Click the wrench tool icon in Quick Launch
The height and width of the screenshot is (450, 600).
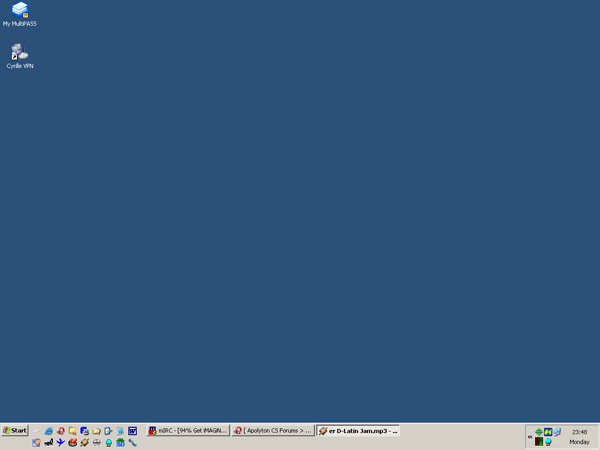tap(132, 443)
